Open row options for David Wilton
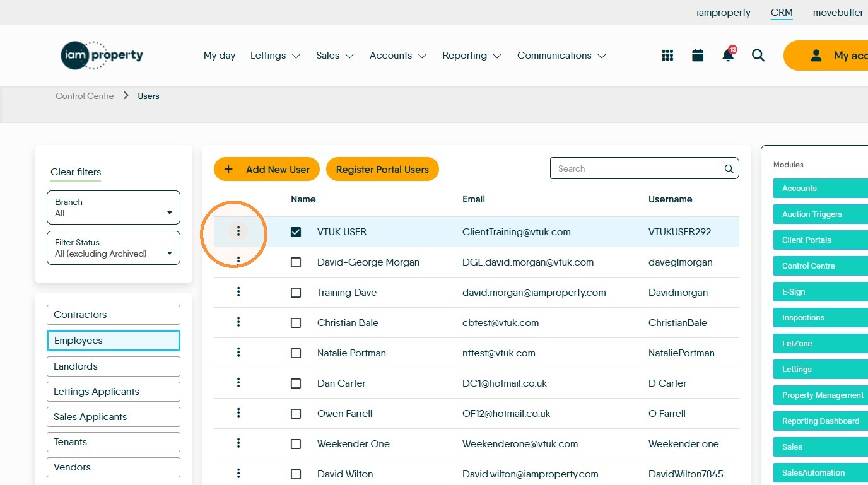The width and height of the screenshot is (868, 485). (238, 473)
